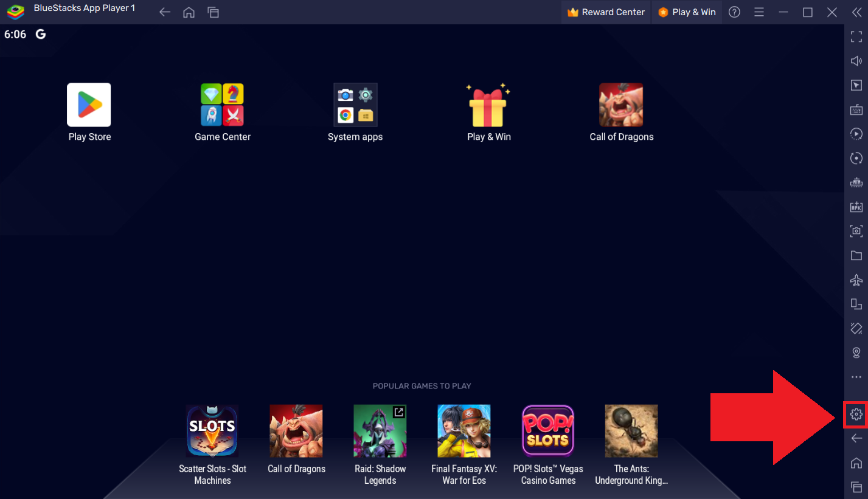Click the multi-instance devices icon in the side toolbar
Screen dimensions: 868x499
[x=856, y=304]
